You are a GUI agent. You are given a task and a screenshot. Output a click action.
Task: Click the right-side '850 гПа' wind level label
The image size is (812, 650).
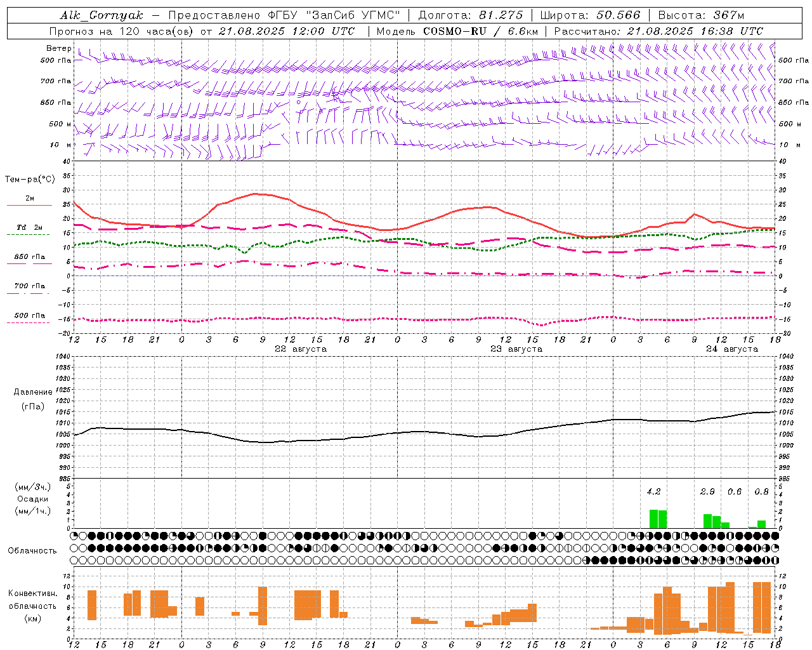794,102
